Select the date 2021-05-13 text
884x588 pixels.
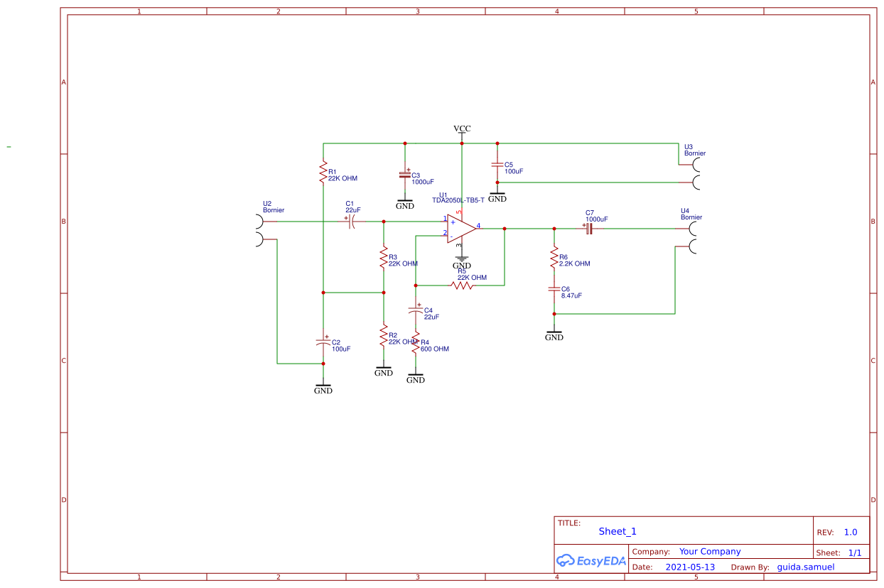[x=691, y=567]
